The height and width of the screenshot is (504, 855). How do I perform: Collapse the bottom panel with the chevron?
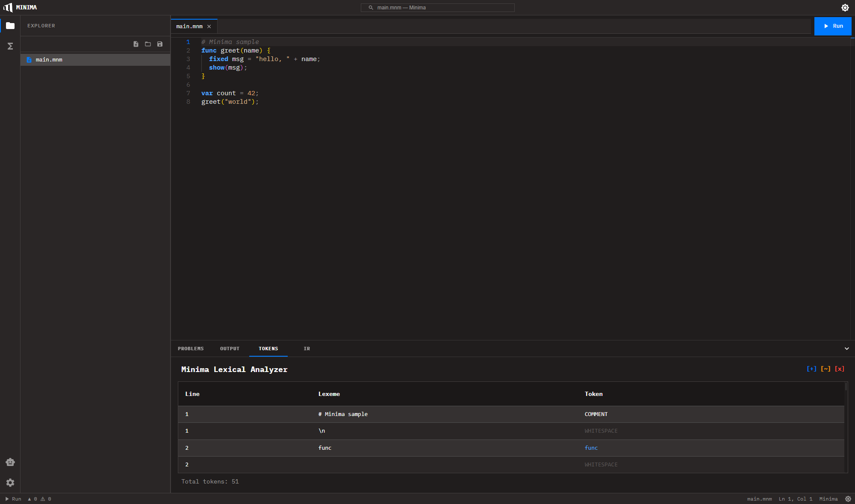coord(847,349)
